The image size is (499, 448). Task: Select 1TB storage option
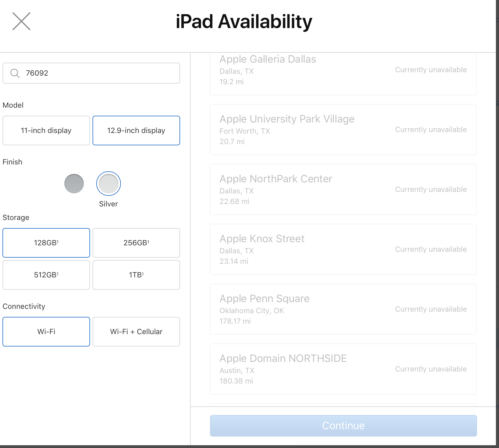[136, 275]
